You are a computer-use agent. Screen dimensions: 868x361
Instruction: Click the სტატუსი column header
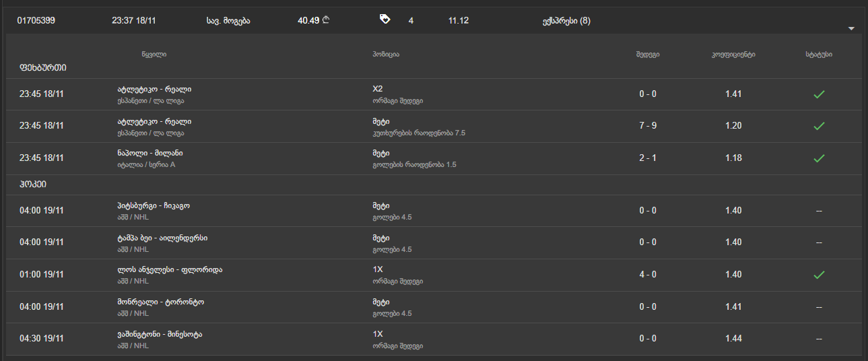coord(818,55)
